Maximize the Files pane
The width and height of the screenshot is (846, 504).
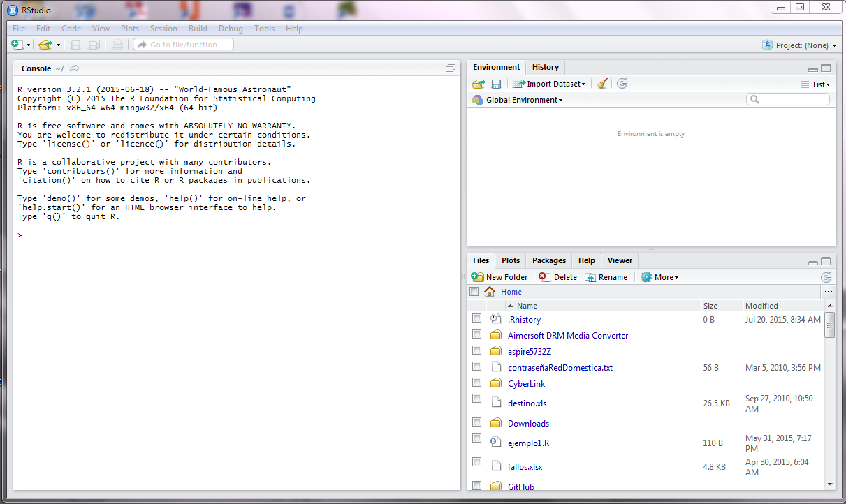[826, 262]
